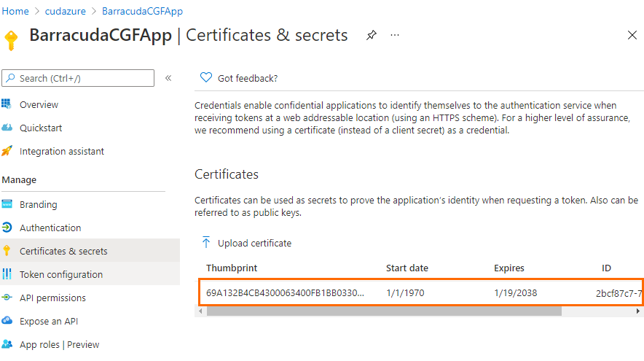Click the Expose an API cloud icon
Image resolution: width=644 pixels, height=361 pixels.
(x=7, y=321)
